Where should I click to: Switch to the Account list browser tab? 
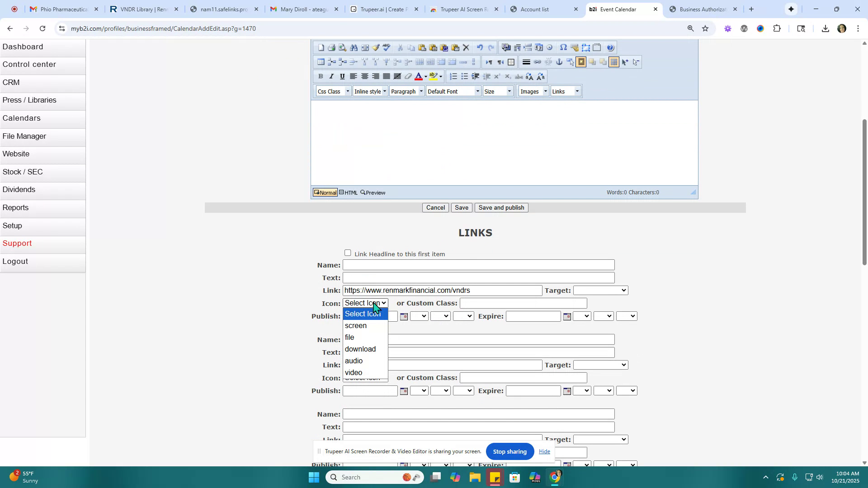point(536,9)
